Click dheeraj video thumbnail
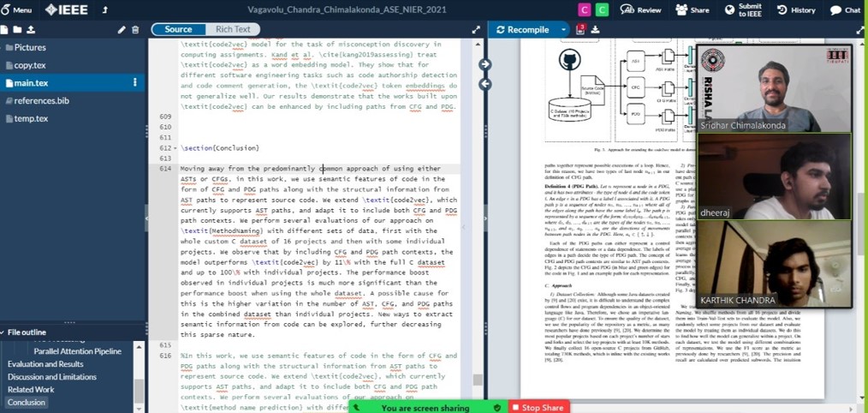868x413 pixels. coord(773,177)
